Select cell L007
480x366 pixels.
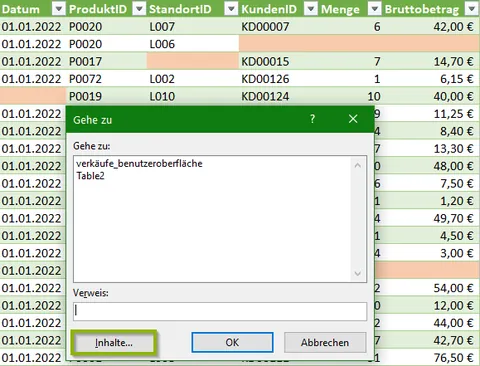click(x=193, y=27)
